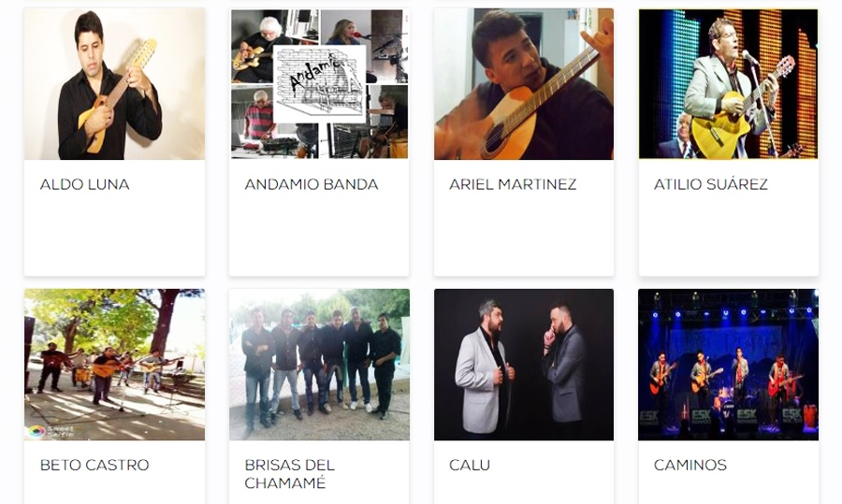The width and height of the screenshot is (842, 504).
Task: Open Caminos concert stage photo
Action: tap(728, 365)
